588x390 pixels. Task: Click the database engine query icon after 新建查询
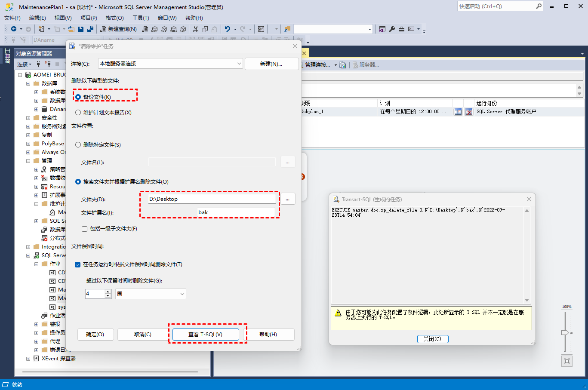coord(145,29)
